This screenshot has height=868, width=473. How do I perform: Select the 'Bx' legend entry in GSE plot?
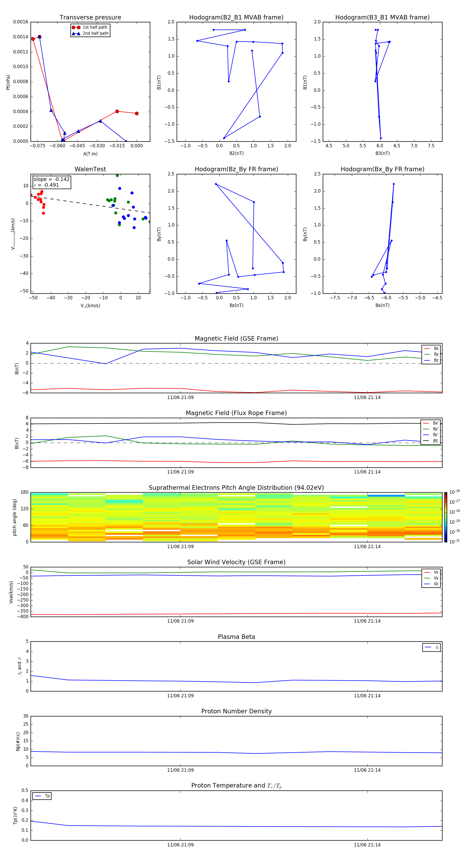point(431,349)
